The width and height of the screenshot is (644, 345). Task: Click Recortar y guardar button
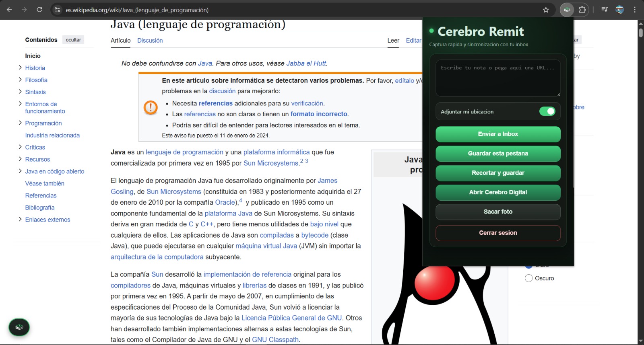[498, 173]
